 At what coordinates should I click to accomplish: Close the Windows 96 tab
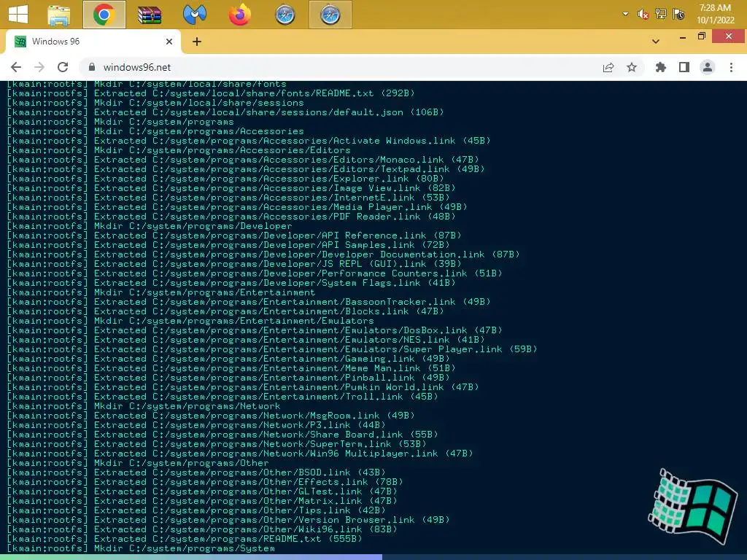(169, 42)
